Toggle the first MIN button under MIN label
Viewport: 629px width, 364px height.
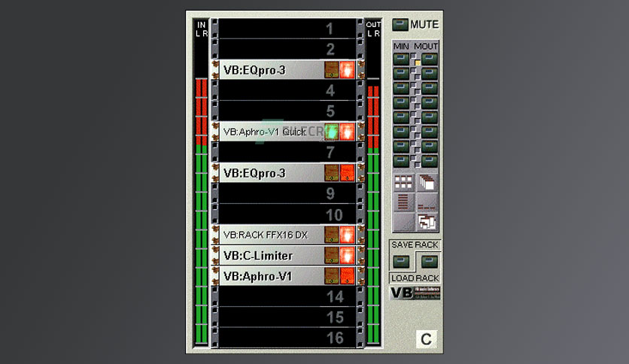click(x=401, y=59)
